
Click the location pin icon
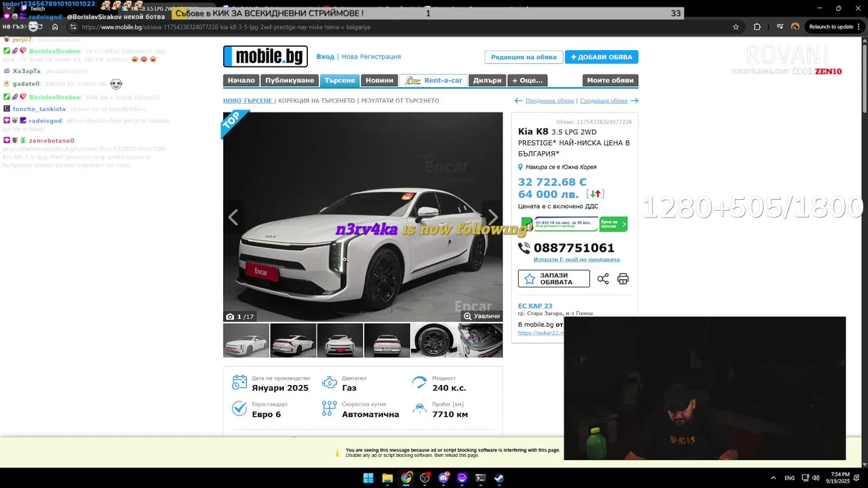tap(521, 167)
